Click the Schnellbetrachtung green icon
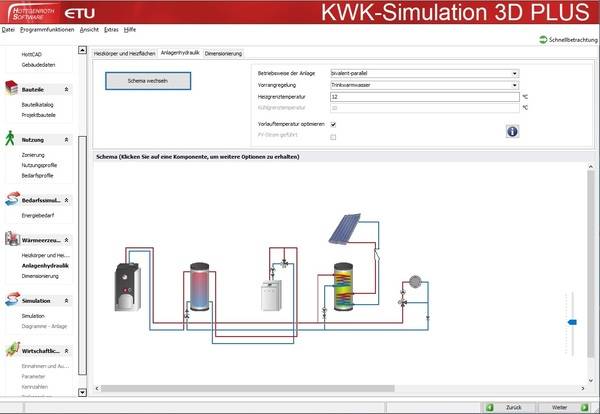The image size is (600, 414). [x=542, y=39]
